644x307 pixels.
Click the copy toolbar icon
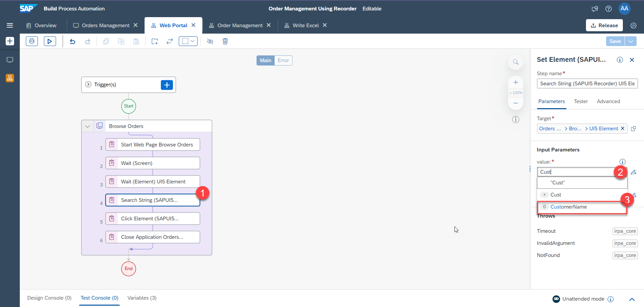click(x=106, y=41)
